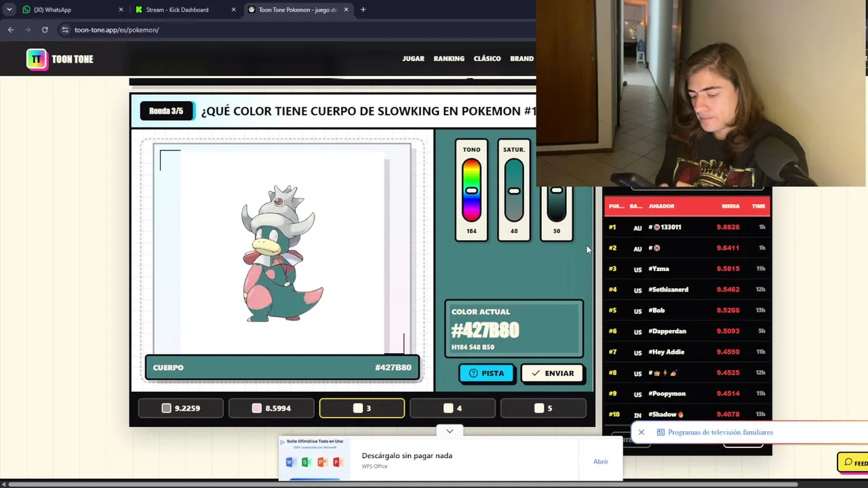Click the CUERPO #427B80 color bar
868x488 pixels.
coord(282,367)
